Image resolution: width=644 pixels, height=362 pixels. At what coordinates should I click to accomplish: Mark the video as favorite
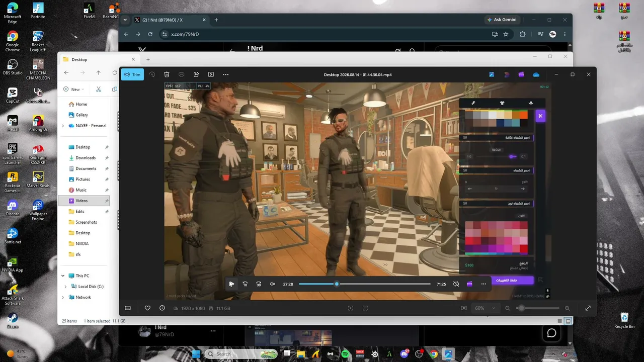click(147, 308)
